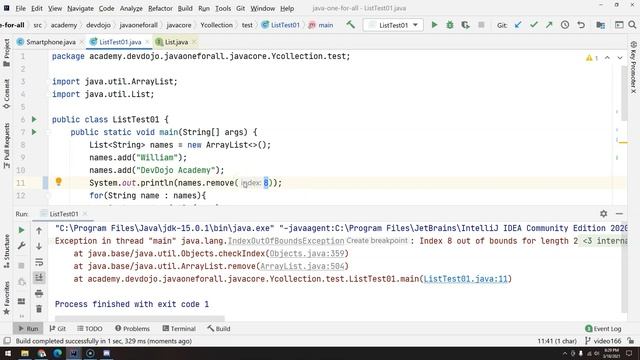Show Git history clock icon
This screenshot has height=360, width=640.
point(565,25)
